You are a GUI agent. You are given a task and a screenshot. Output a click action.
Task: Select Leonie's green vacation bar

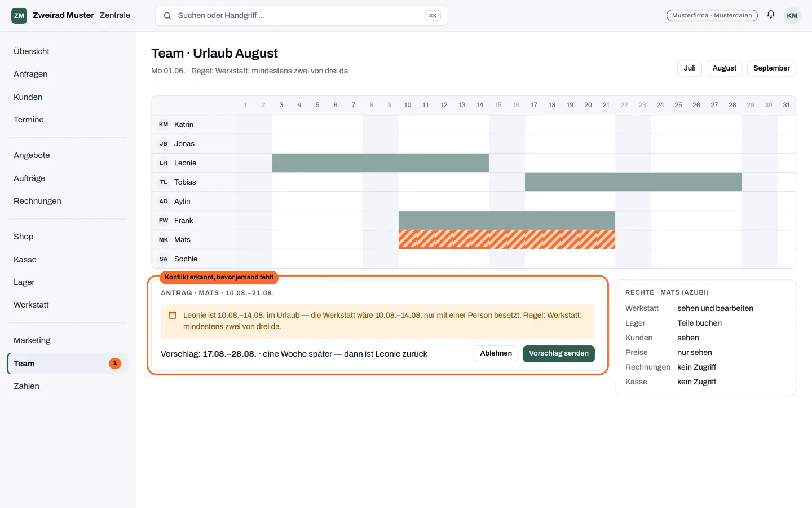[381, 163]
